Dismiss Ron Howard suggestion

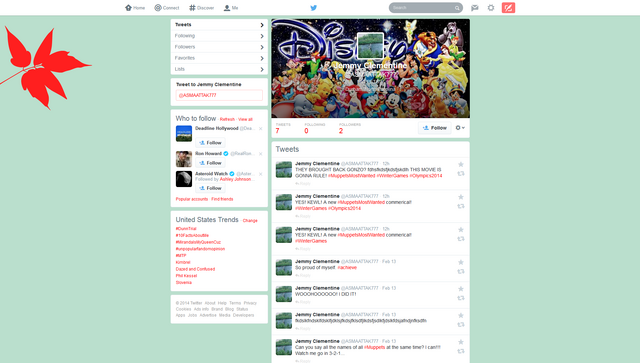[x=260, y=154]
